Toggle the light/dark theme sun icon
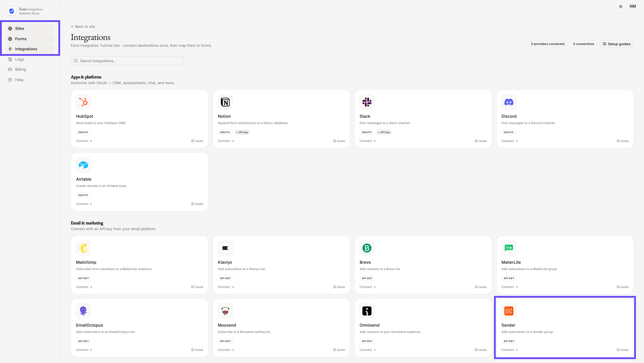Viewport: 644px width, 363px height. coord(621,7)
